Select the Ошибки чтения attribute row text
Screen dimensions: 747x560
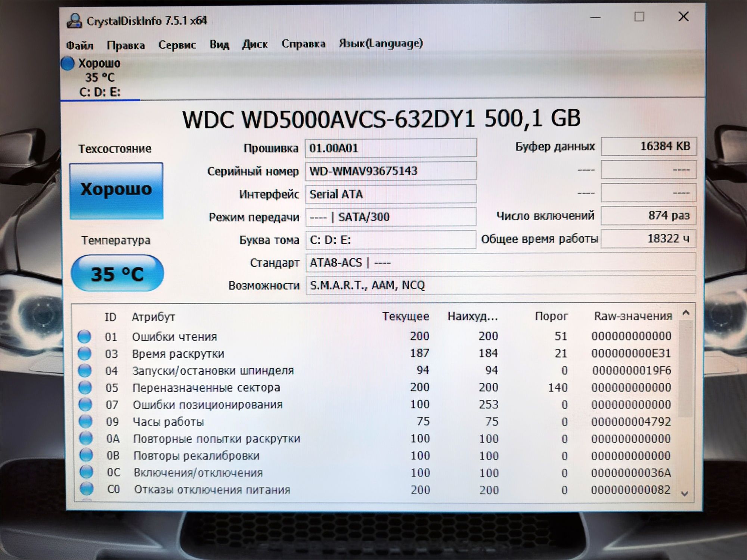(174, 337)
